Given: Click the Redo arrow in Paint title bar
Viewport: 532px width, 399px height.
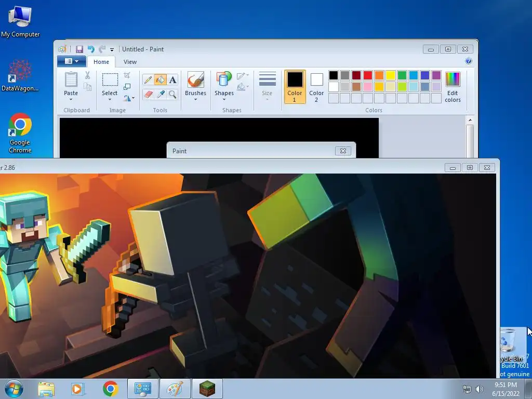Looking at the screenshot, I should pyautogui.click(x=102, y=49).
